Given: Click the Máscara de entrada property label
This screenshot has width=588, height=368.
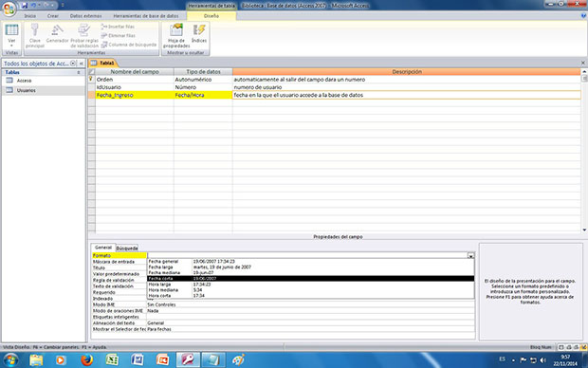Looking at the screenshot, I should [x=114, y=262].
